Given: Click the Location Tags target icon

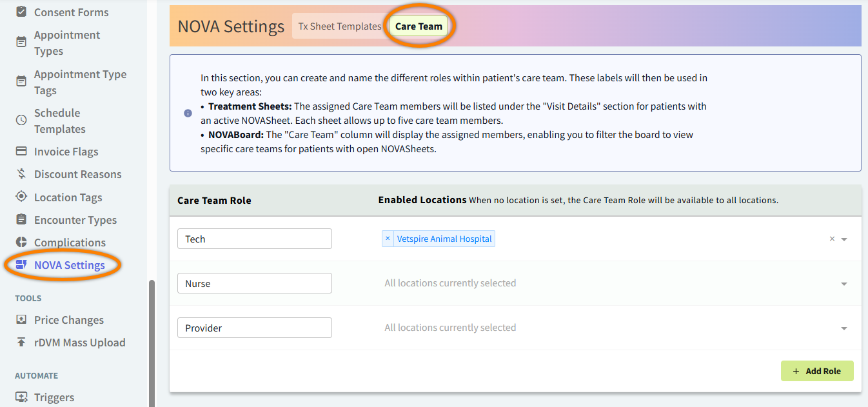Looking at the screenshot, I should click(x=21, y=197).
